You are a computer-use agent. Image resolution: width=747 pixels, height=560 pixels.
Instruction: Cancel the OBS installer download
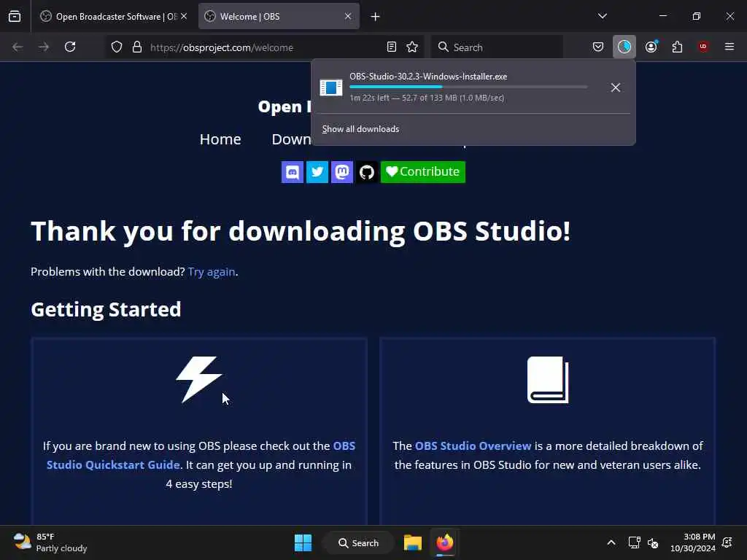coord(616,87)
